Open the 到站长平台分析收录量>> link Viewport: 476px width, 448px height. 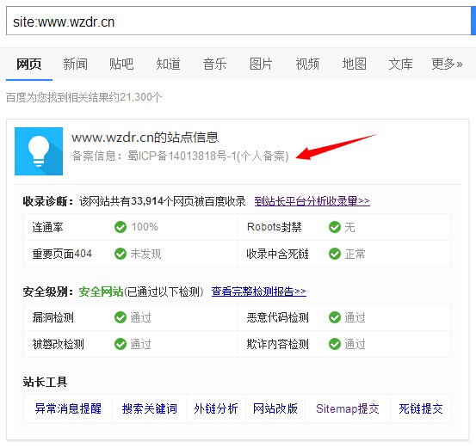pyautogui.click(x=312, y=201)
